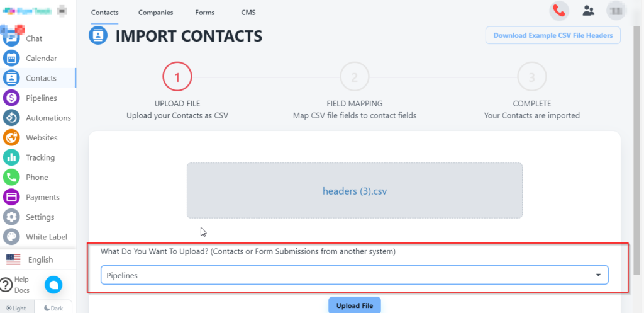This screenshot has height=313, width=644.
Task: Open the Automations sidebar icon
Action: coord(12,118)
